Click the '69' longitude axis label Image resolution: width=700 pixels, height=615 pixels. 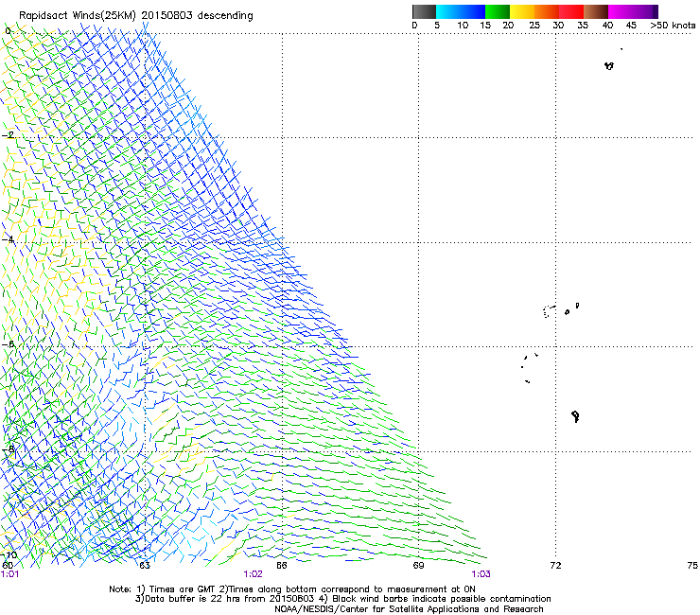pos(418,566)
